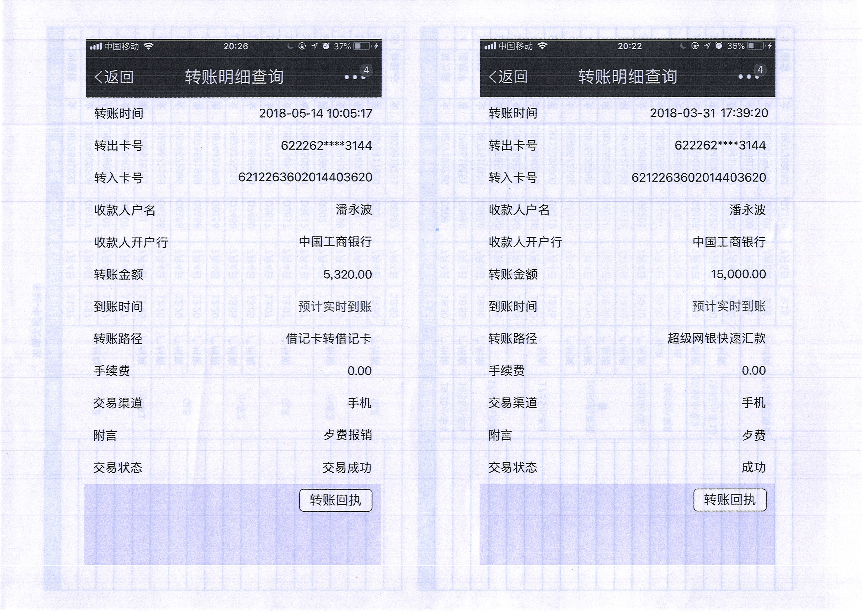868x614 pixels.
Task: Open three-dot menu on right screenshot
Action: (x=749, y=77)
